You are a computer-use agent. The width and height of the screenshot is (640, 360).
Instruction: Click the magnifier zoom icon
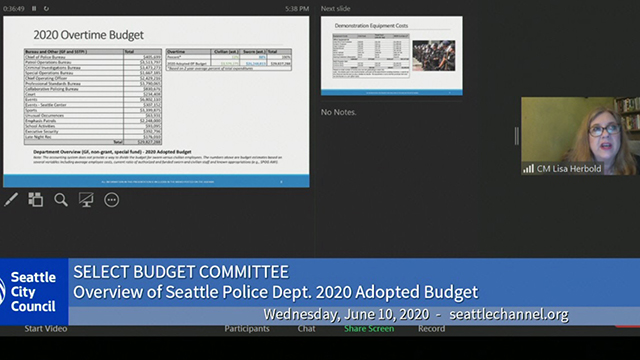[x=61, y=200]
